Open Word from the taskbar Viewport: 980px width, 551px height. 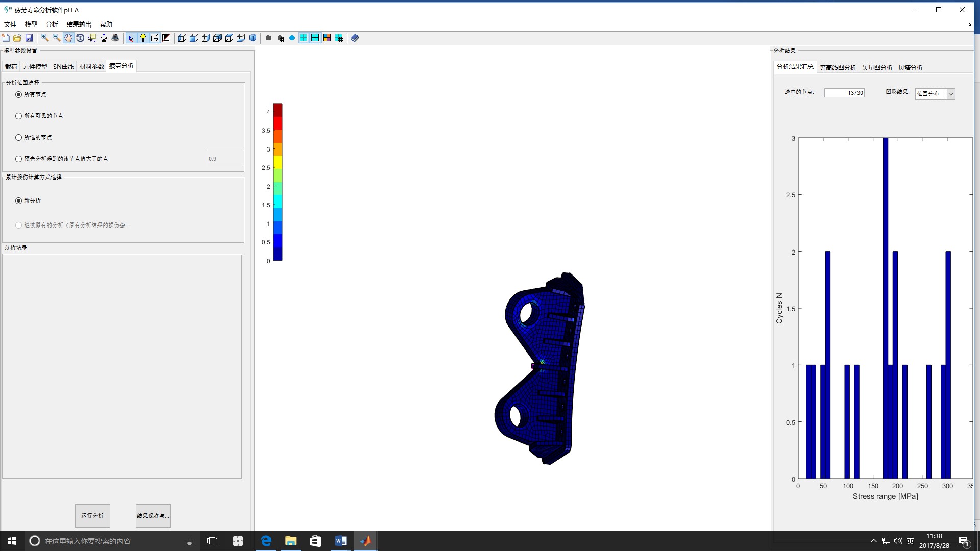pyautogui.click(x=341, y=541)
